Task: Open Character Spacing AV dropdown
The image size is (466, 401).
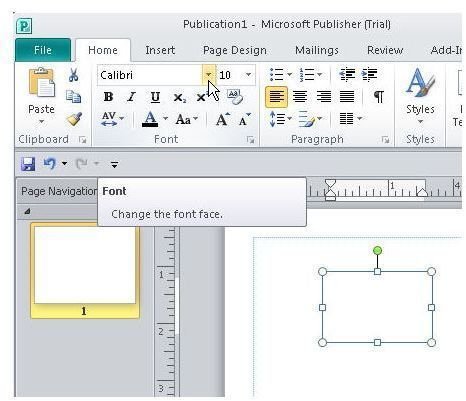Action: [113, 119]
